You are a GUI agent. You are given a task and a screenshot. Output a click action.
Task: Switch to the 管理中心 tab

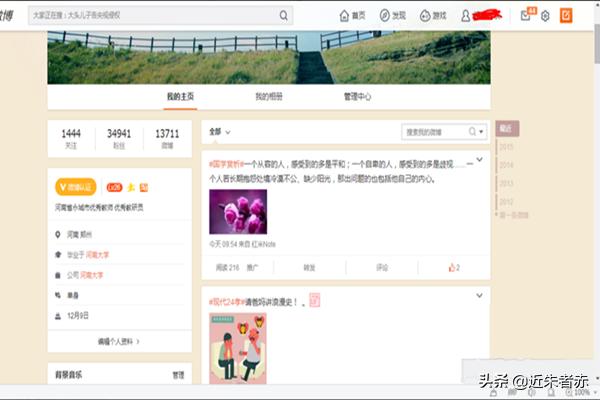click(357, 97)
